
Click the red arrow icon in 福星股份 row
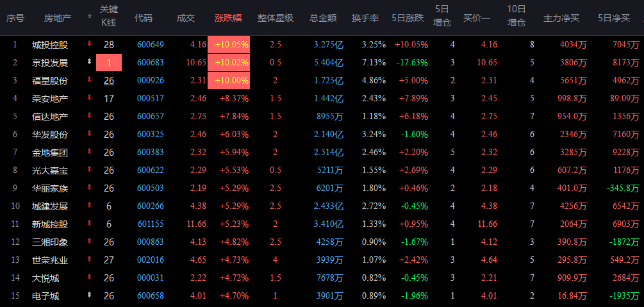point(90,80)
